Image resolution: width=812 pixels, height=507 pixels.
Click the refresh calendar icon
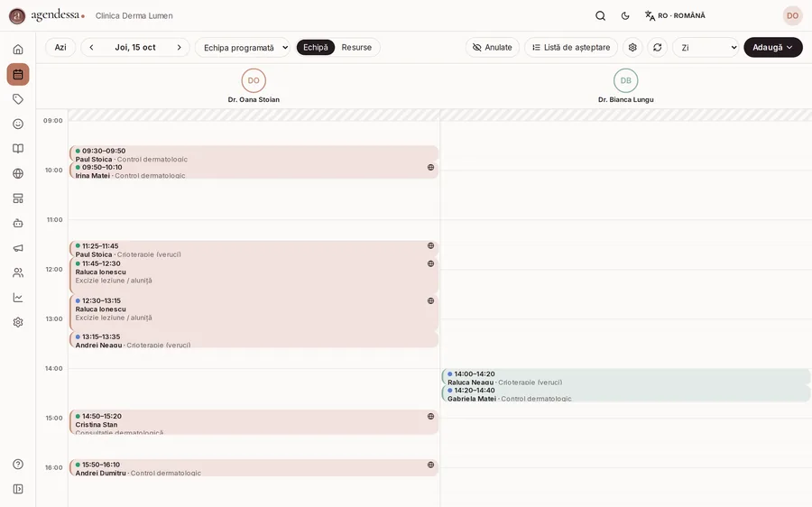(657, 47)
